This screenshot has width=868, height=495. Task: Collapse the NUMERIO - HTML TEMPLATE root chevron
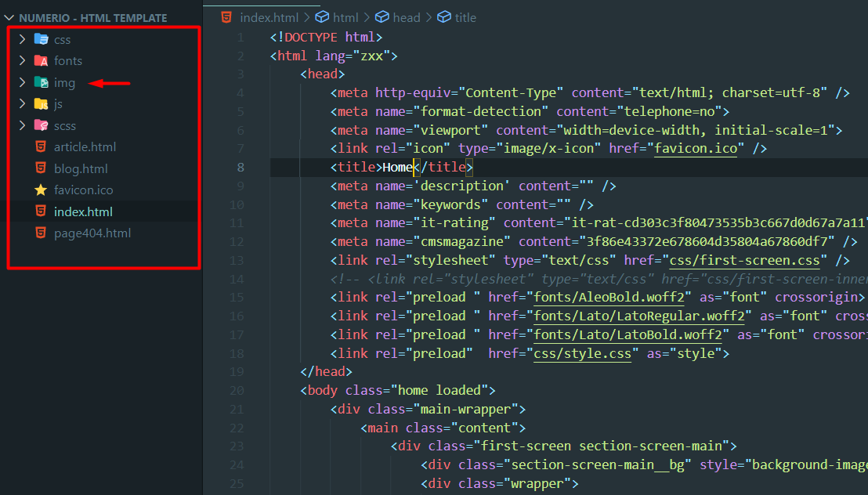[x=9, y=18]
